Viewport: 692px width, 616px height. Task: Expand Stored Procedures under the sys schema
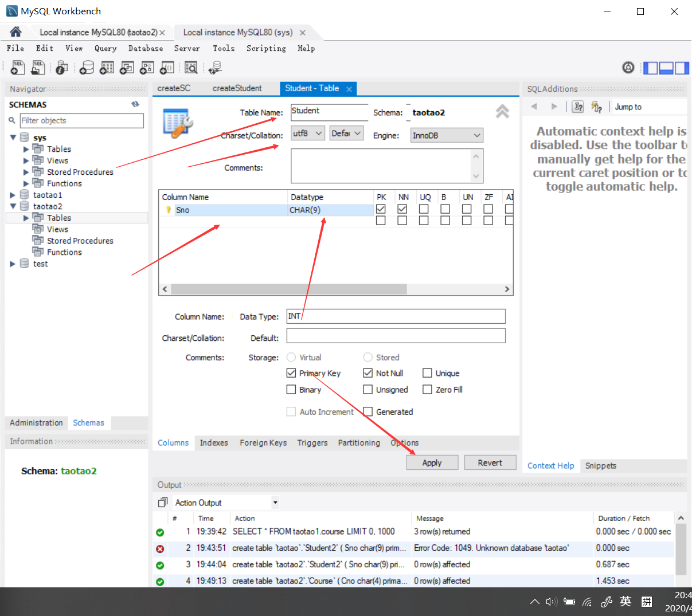[26, 172]
